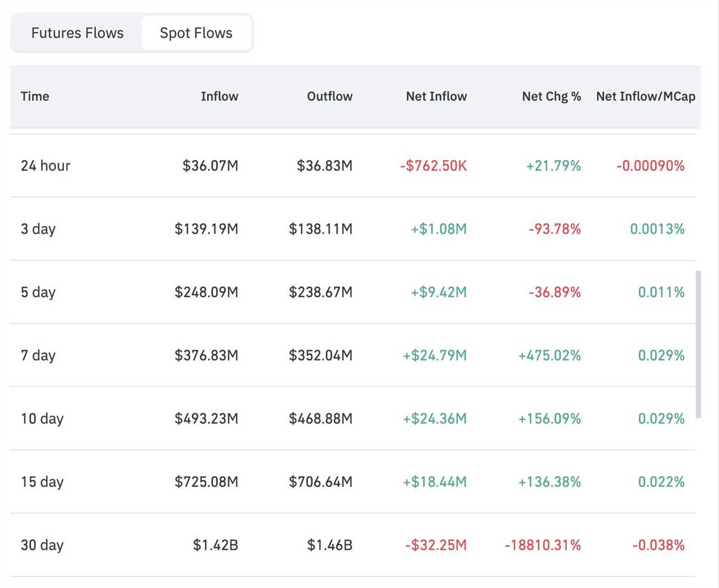Click the -18810.31% net change value

(x=543, y=545)
